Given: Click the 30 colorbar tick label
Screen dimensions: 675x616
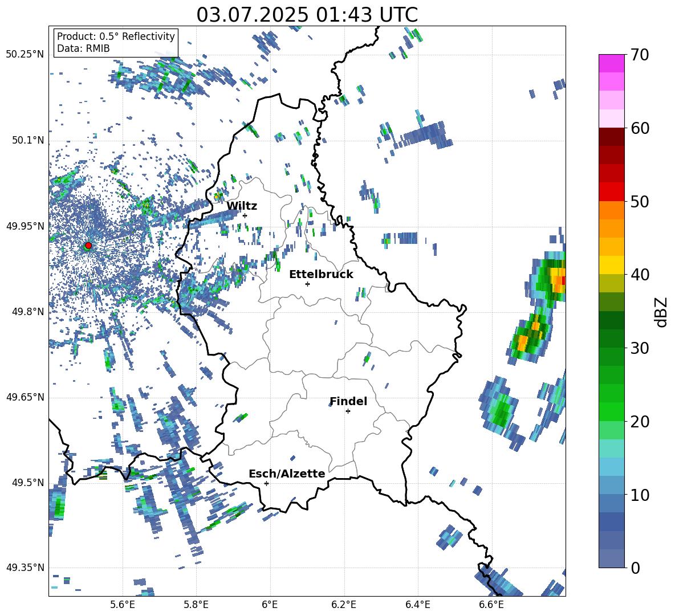Looking at the screenshot, I should 639,348.
